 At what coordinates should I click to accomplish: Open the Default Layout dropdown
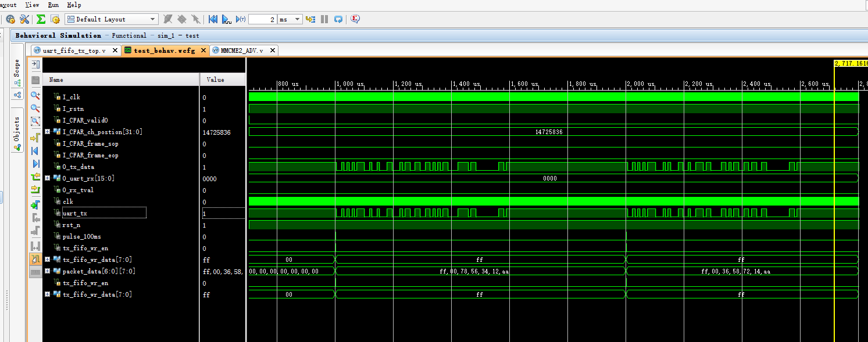pos(111,19)
